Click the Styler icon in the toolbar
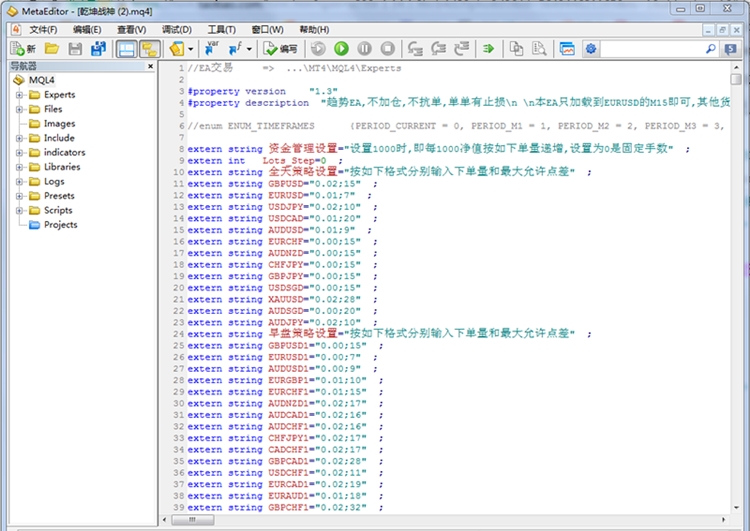The image size is (750, 531). pyautogui.click(x=176, y=49)
